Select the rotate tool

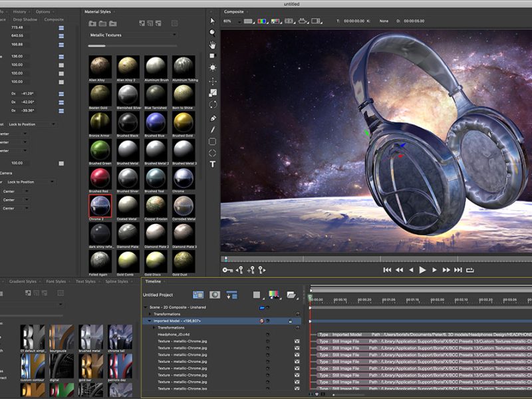(x=213, y=104)
